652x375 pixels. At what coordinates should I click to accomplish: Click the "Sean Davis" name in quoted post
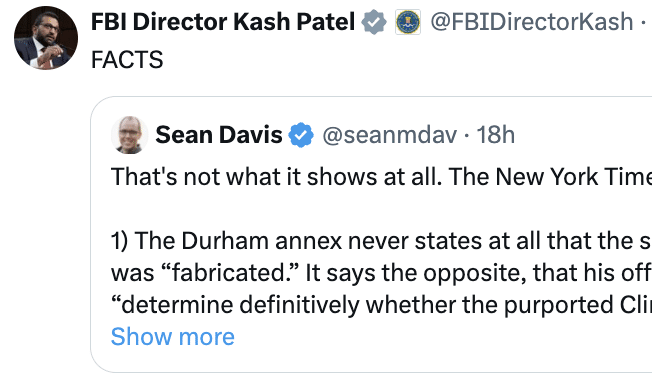click(219, 135)
